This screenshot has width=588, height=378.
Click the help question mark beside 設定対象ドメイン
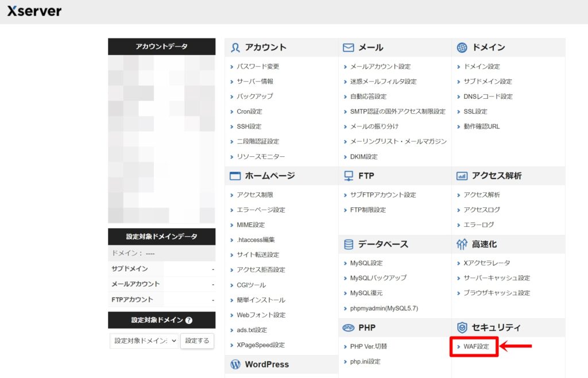point(189,320)
